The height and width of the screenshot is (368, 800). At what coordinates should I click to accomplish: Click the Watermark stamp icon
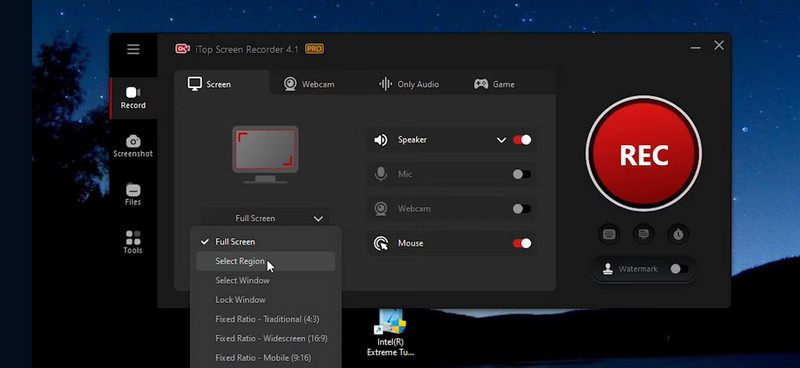(x=608, y=269)
